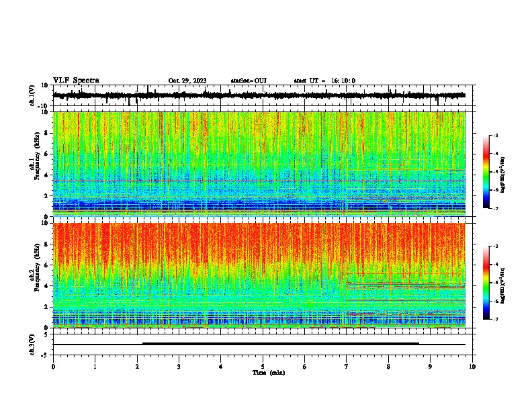The height and width of the screenshot is (411, 532).
Task: Click time-axis tick label "7"
Action: point(347,367)
